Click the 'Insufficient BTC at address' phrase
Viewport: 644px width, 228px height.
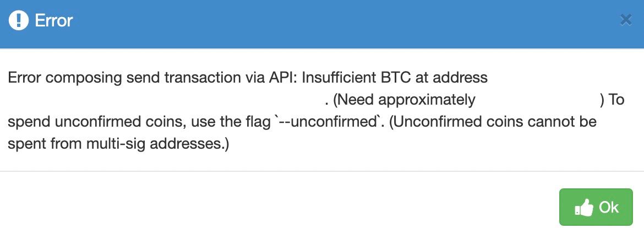tap(395, 78)
